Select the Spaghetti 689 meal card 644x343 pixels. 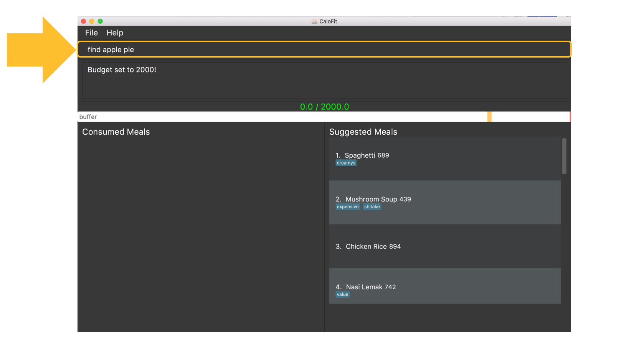tap(445, 158)
